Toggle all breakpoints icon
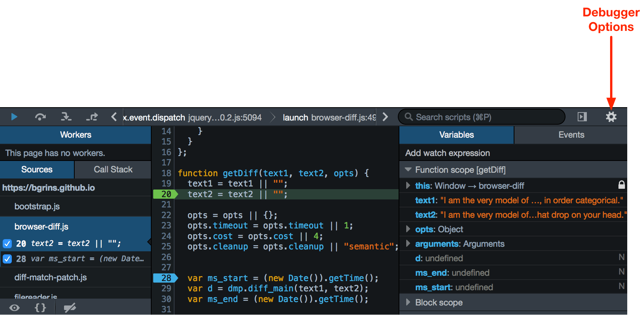This screenshot has width=644, height=315. click(70, 308)
